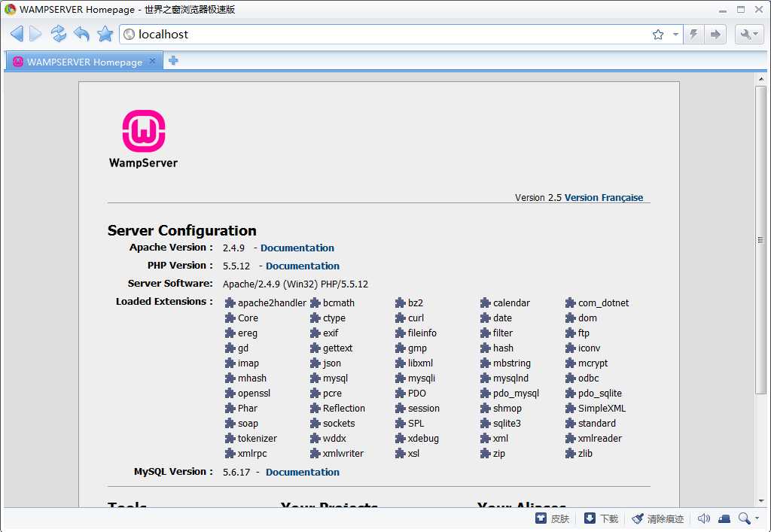Click the WampServer pink logo
771x532 pixels.
144,131
